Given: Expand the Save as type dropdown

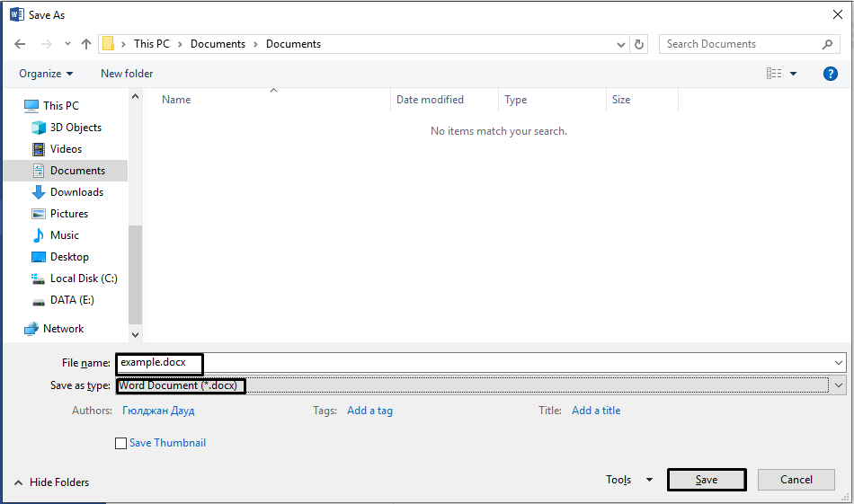Looking at the screenshot, I should pyautogui.click(x=839, y=385).
